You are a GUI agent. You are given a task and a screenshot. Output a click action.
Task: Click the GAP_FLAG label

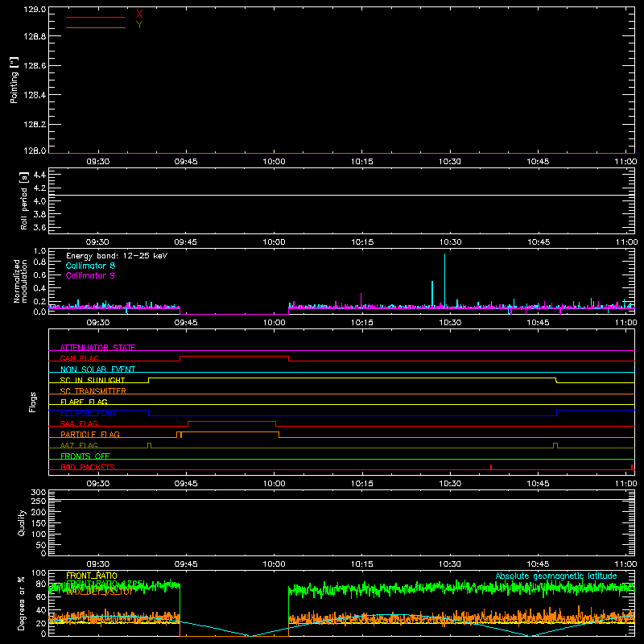click(79, 358)
